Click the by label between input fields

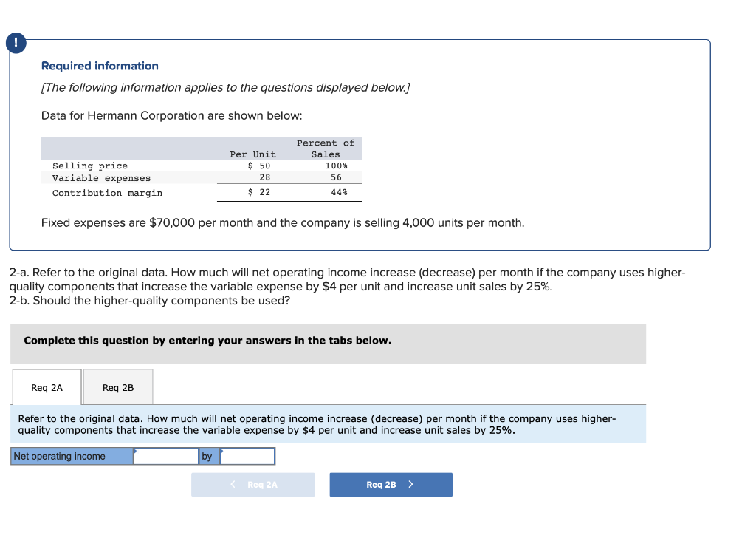(x=207, y=455)
